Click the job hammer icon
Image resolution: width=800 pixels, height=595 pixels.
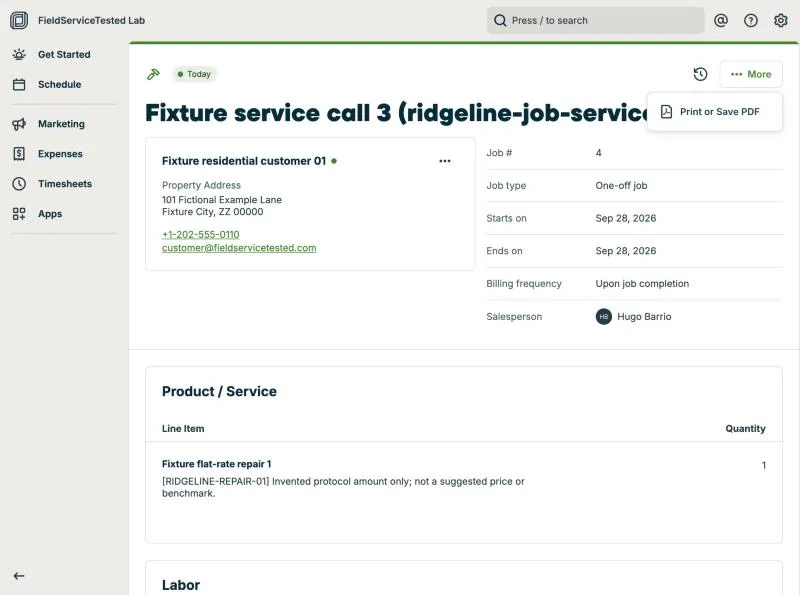click(153, 74)
